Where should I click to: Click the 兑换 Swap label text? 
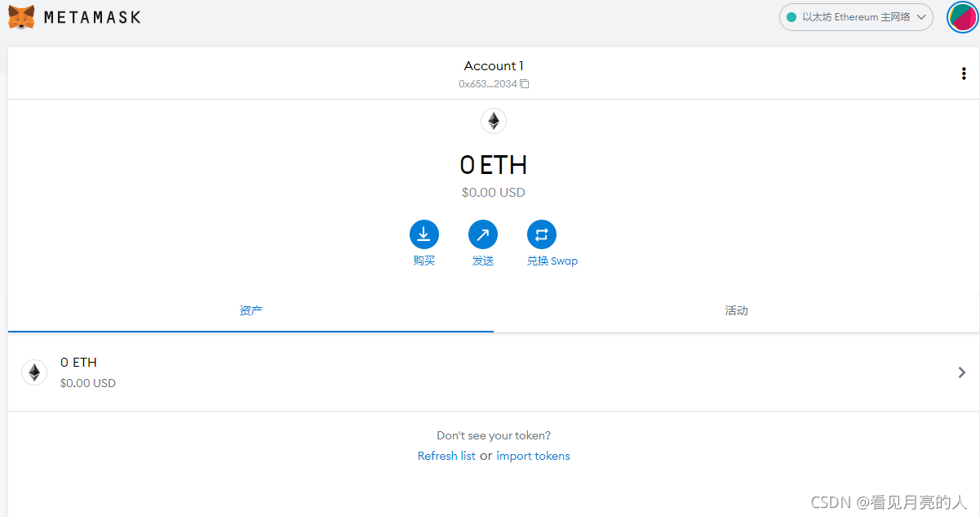coord(552,261)
